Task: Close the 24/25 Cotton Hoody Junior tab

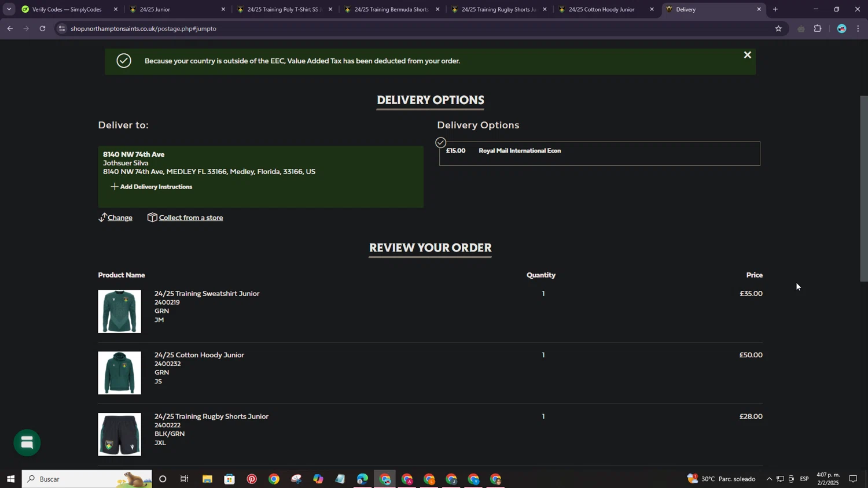Action: click(652, 9)
